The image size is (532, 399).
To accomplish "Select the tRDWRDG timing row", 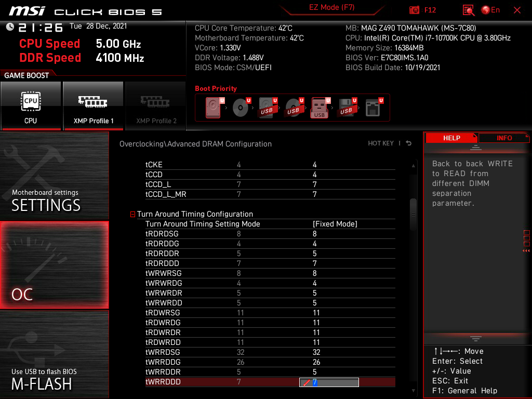I will [270, 322].
